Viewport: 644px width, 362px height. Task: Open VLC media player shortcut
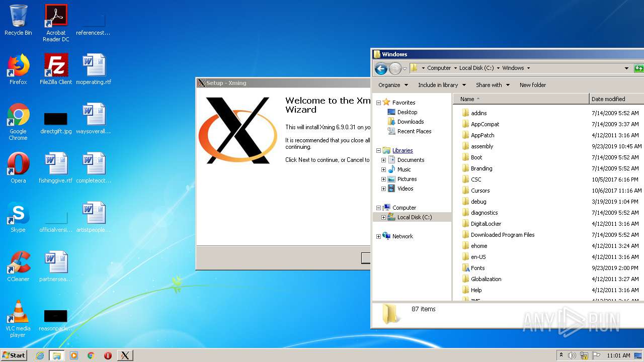(x=18, y=319)
